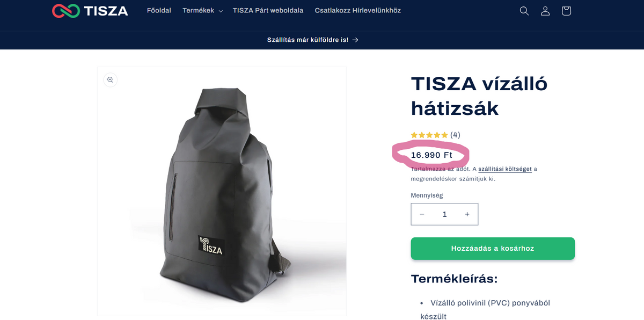Open the review count (4)
This screenshot has width=644, height=320.
455,135
